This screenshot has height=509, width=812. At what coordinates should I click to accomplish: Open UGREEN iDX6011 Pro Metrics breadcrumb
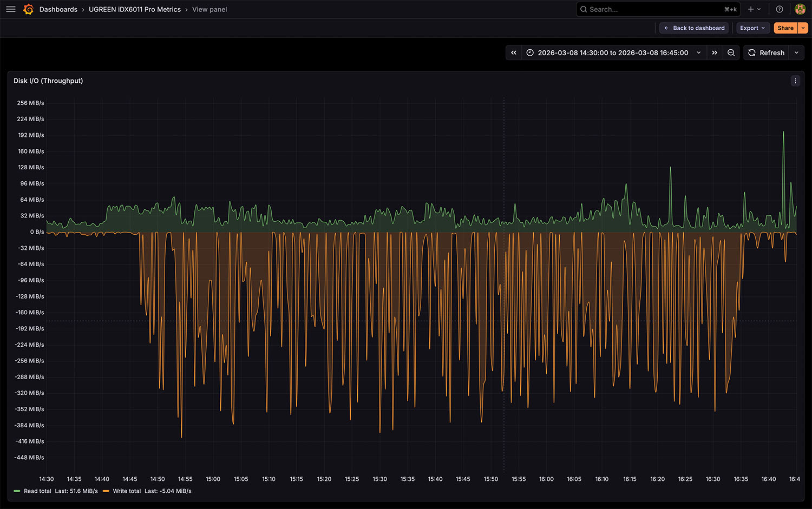click(135, 9)
